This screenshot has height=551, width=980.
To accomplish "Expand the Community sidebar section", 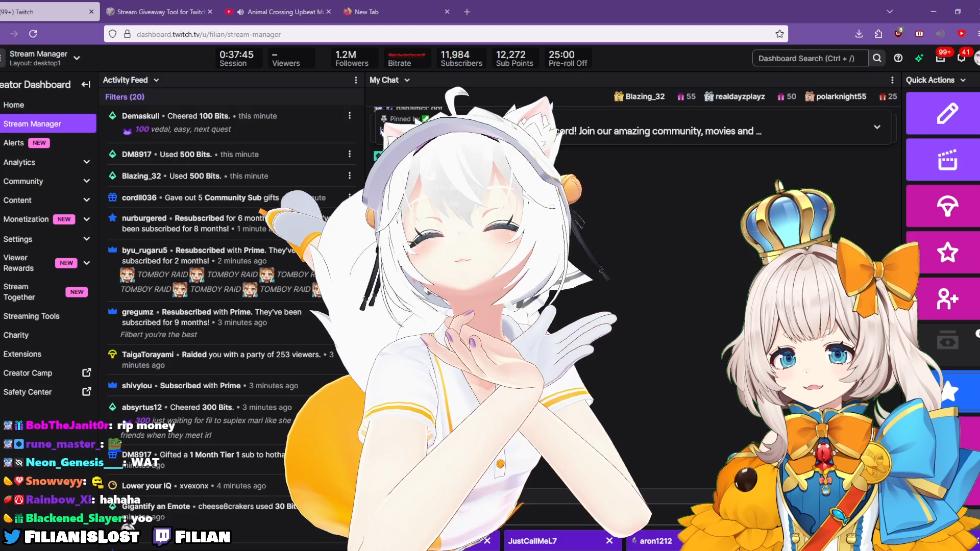I will click(86, 181).
